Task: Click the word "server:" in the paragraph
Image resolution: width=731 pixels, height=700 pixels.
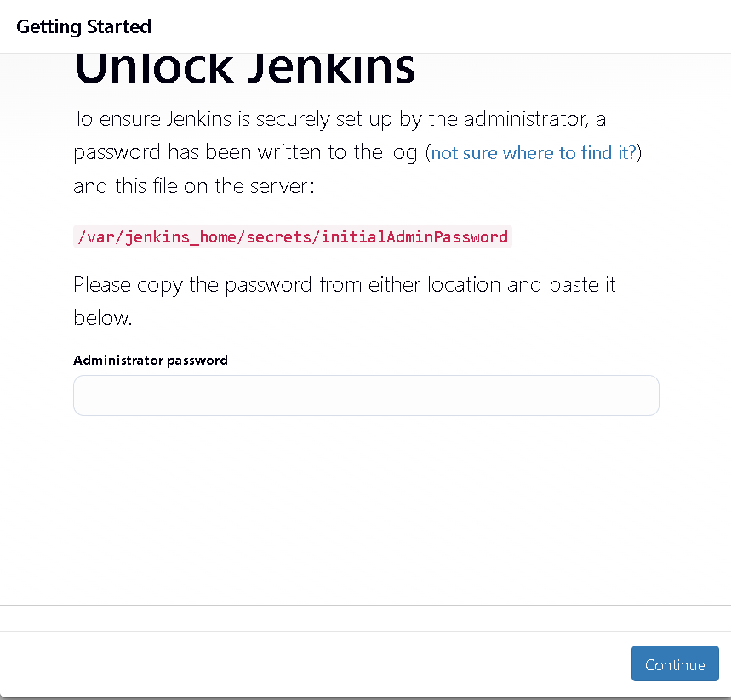Action: tap(285, 185)
